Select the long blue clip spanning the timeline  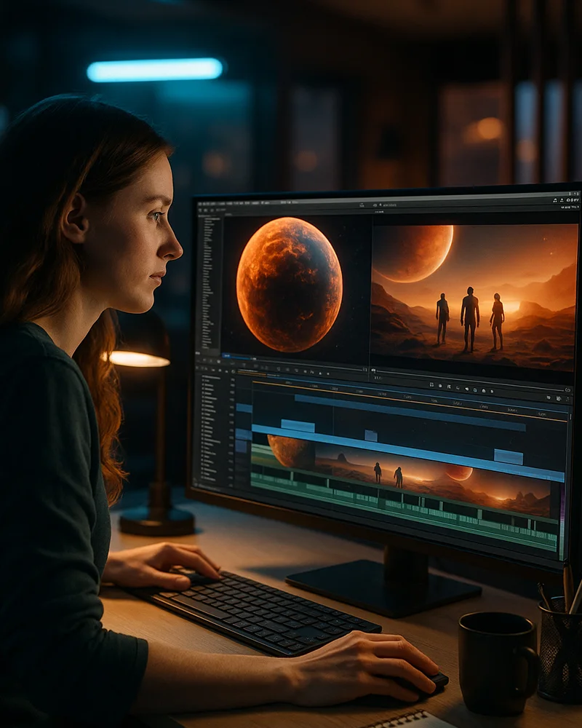(407, 454)
